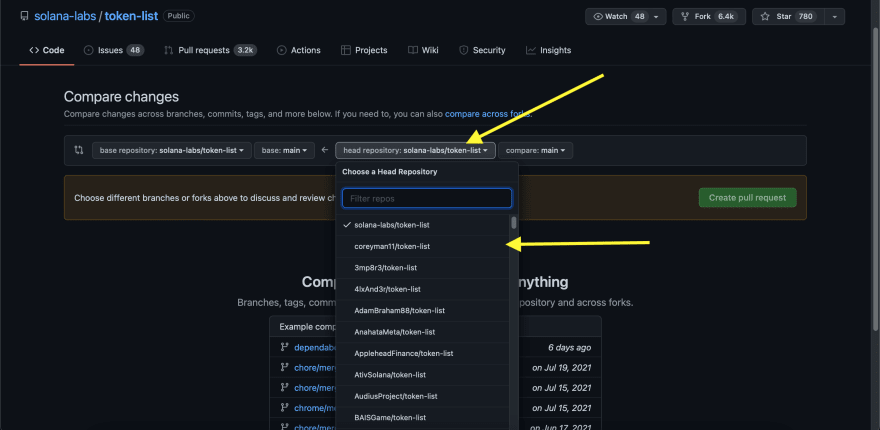Viewport: 880px width, 430px height.
Task: Open the Issues tab
Action: [x=114, y=50]
